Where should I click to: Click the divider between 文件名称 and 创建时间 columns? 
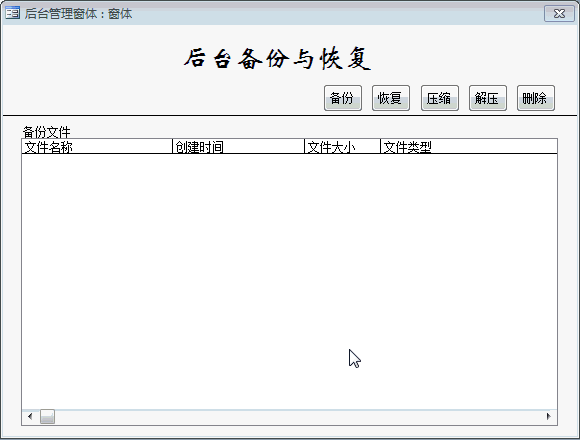pos(172,147)
